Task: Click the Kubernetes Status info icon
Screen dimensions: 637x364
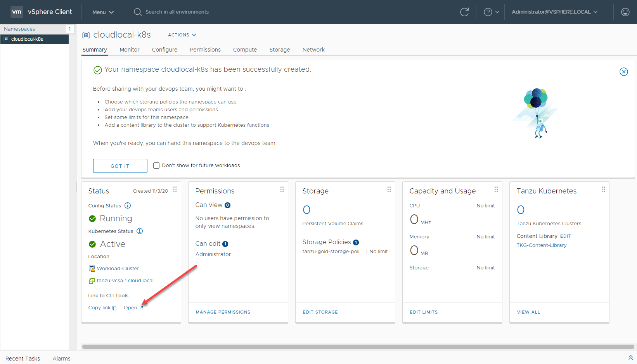Action: click(140, 231)
